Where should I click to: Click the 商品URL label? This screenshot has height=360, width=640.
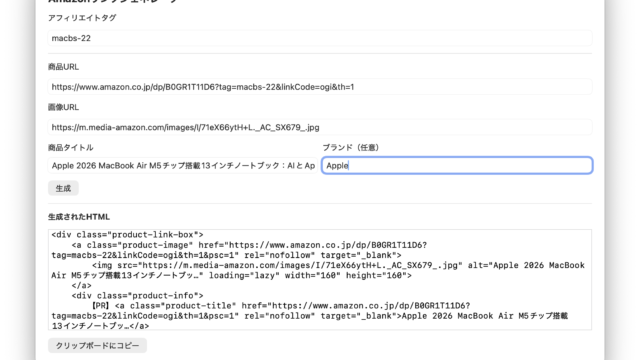click(63, 67)
